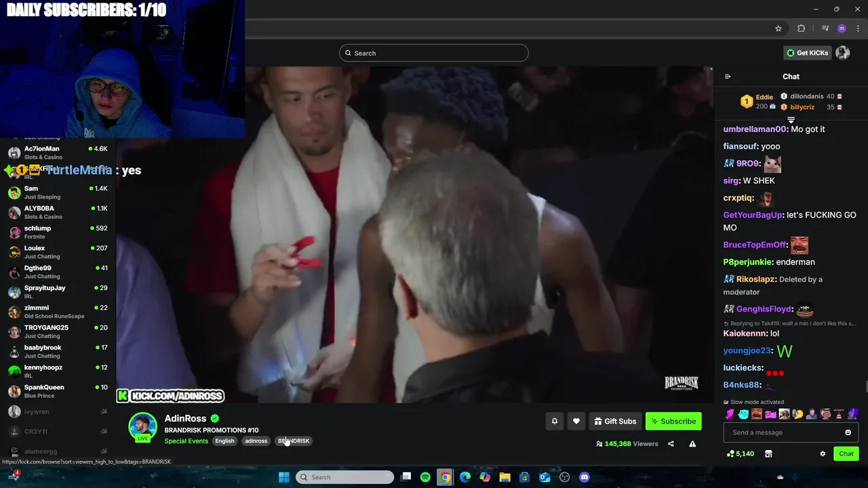Bookmark this page with the star icon
Image resolution: width=868 pixels, height=488 pixels.
[x=778, y=28]
